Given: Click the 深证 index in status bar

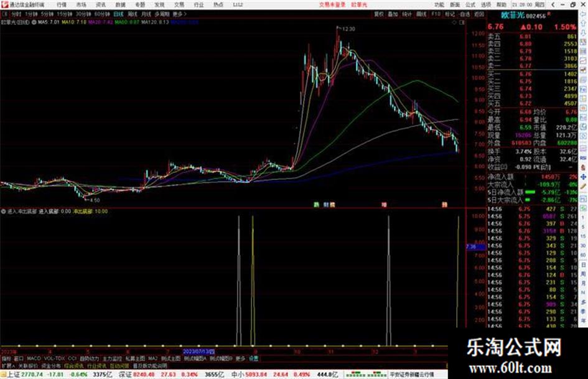Looking at the screenshot, I should (x=125, y=375).
